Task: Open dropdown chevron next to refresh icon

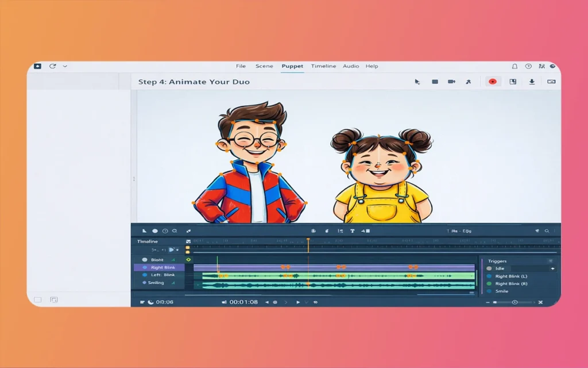Action: (65, 66)
